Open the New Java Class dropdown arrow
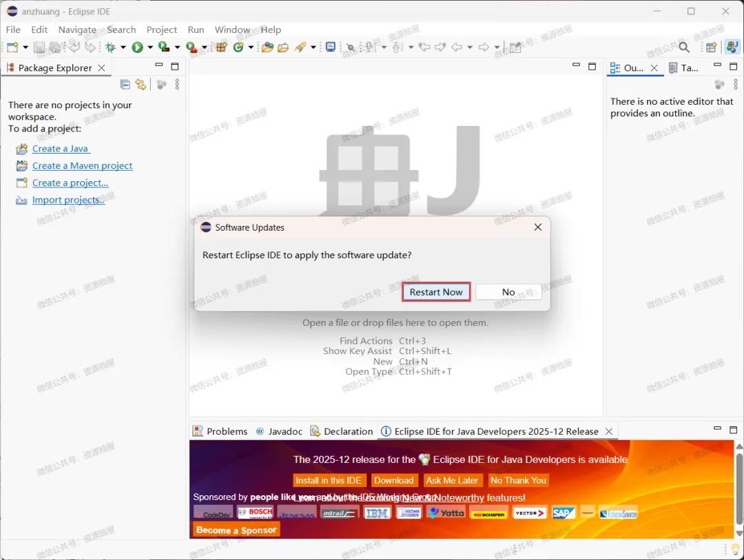This screenshot has width=744, height=560. (x=251, y=48)
